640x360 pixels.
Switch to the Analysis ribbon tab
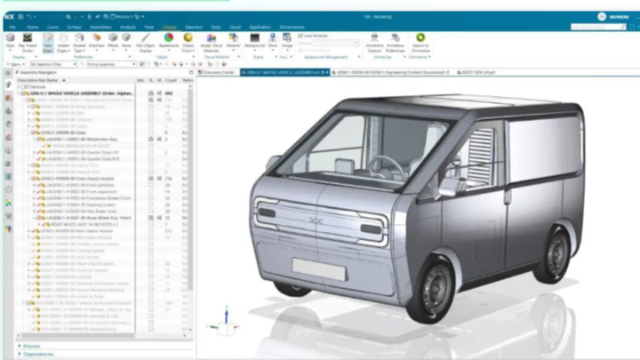pyautogui.click(x=128, y=27)
